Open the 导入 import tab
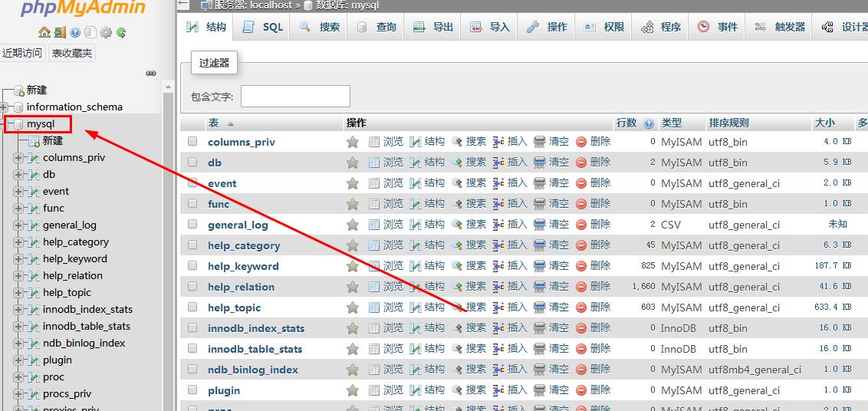 [x=489, y=27]
